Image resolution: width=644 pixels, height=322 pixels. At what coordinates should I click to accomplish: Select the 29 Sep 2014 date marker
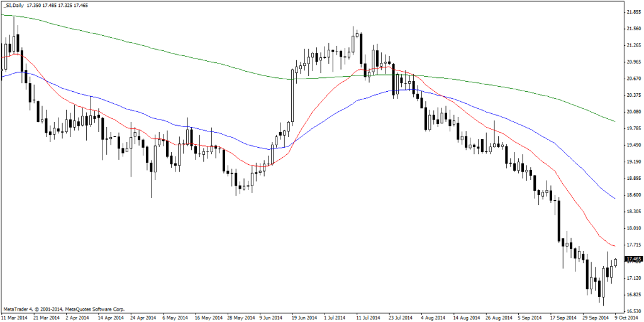(596, 318)
